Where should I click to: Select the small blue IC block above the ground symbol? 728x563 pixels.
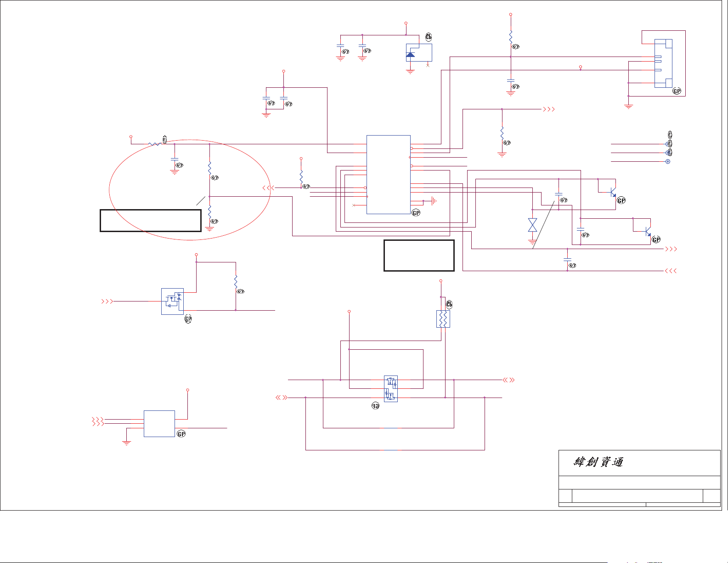pos(159,424)
